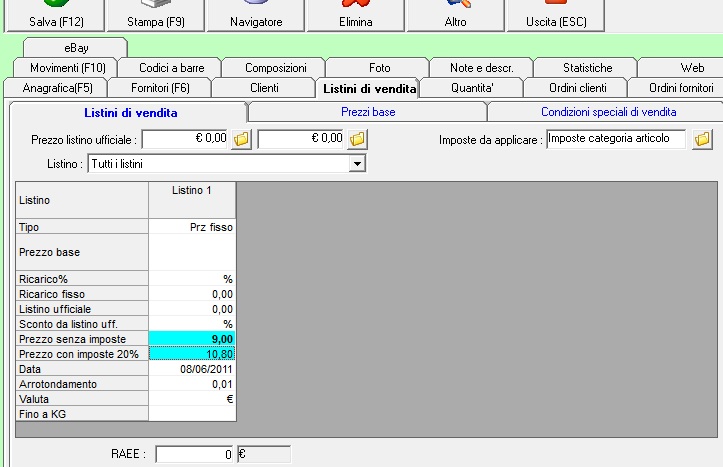This screenshot has height=467, width=723.
Task: Switch to the Clienti tab
Action: [264, 88]
